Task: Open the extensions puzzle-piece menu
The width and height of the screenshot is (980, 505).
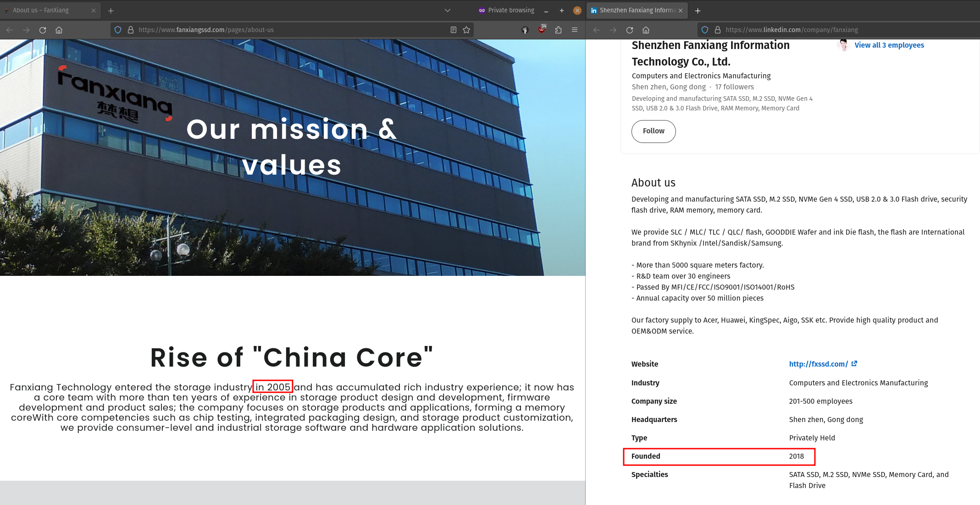Action: point(558,30)
